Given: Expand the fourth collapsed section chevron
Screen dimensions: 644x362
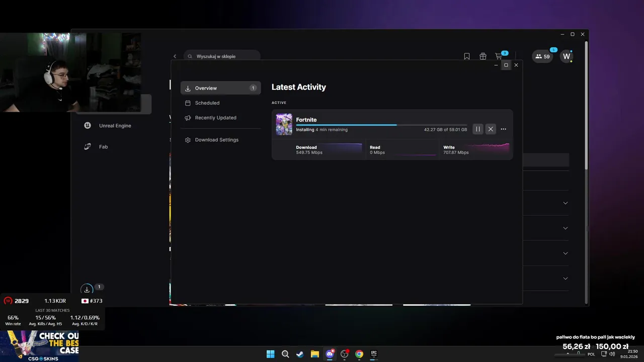Looking at the screenshot, I should (x=565, y=279).
